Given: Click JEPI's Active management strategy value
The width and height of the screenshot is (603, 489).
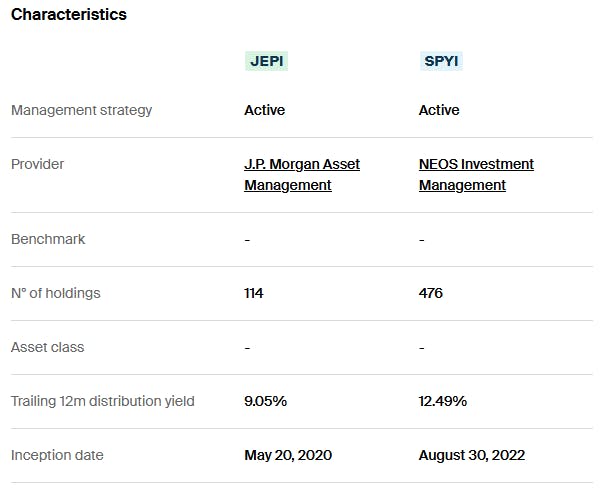Looking at the screenshot, I should 264,110.
